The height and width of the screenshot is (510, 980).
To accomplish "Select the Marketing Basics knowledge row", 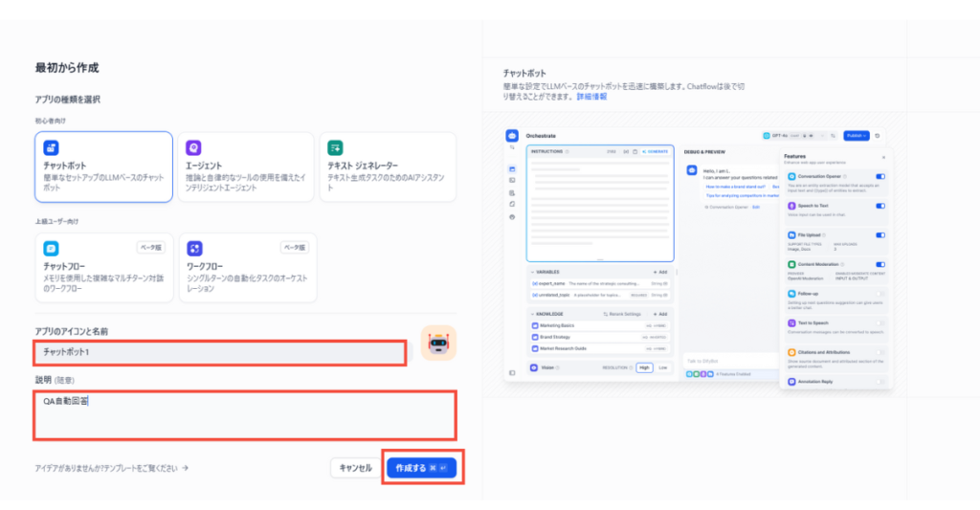I will click(599, 325).
